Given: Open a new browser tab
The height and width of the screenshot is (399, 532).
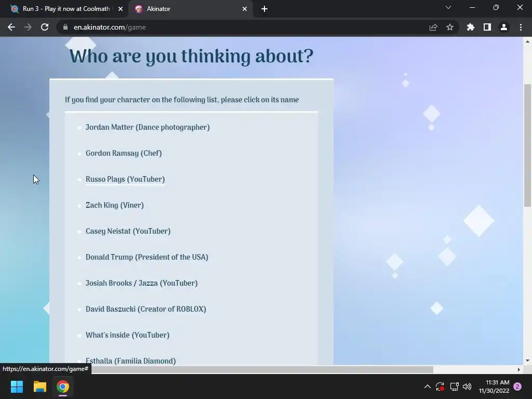Looking at the screenshot, I should click(x=264, y=9).
